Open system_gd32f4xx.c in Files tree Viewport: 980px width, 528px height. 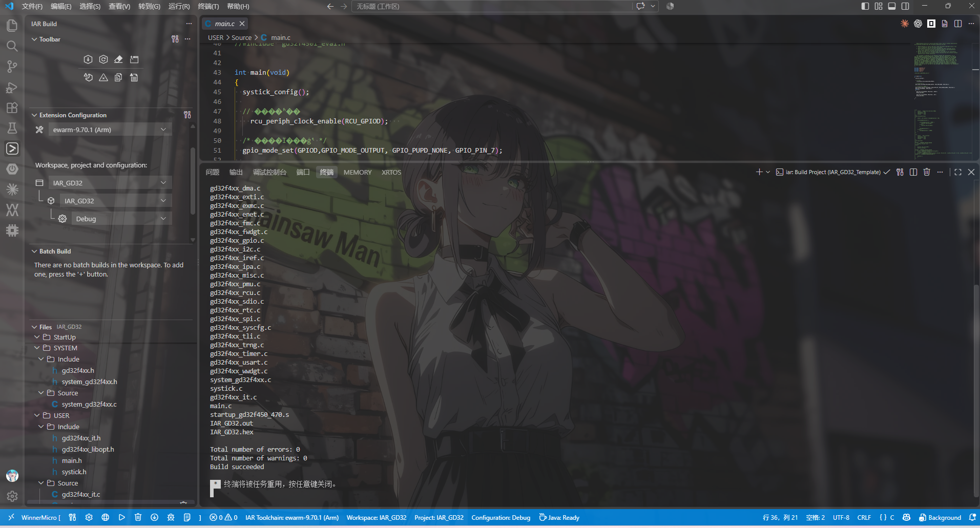[x=89, y=404]
